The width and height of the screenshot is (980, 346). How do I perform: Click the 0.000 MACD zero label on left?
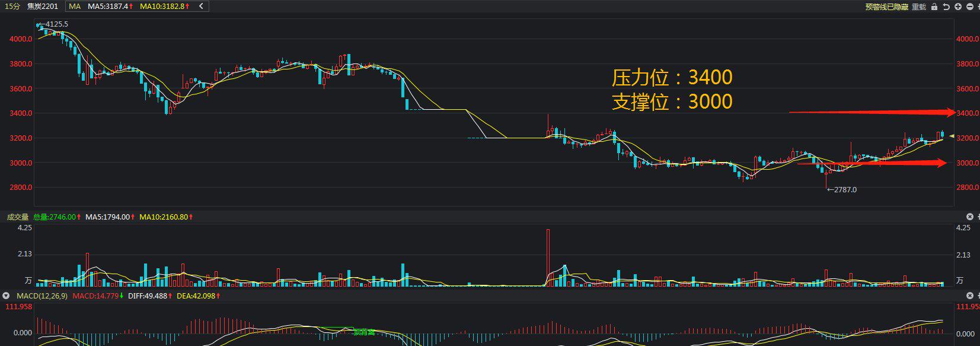point(23,333)
